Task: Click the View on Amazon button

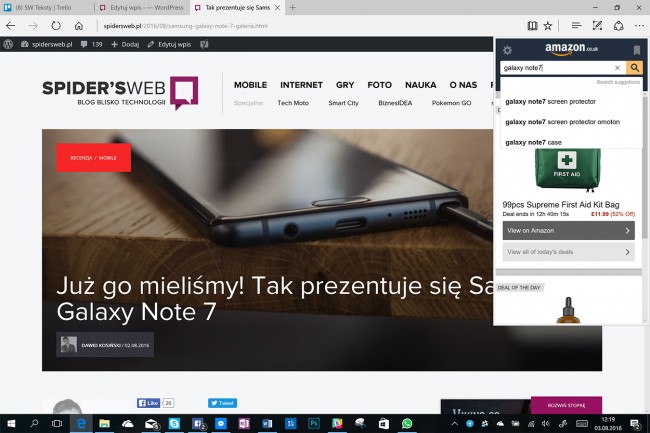Action: [568, 230]
